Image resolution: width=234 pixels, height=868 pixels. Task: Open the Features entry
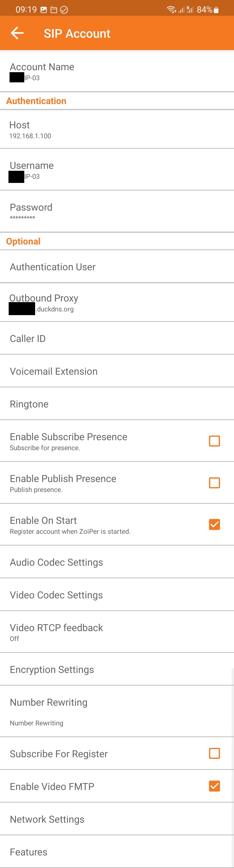pos(117,852)
